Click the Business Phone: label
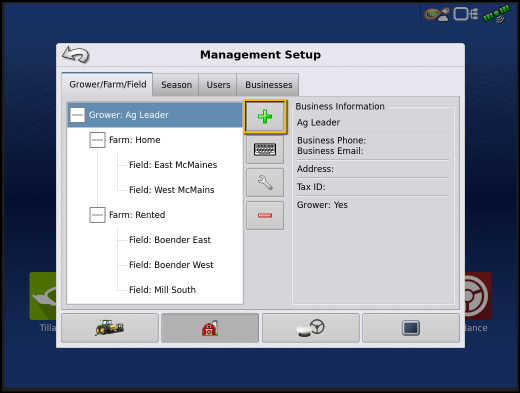This screenshot has width=520, height=393. tap(331, 140)
